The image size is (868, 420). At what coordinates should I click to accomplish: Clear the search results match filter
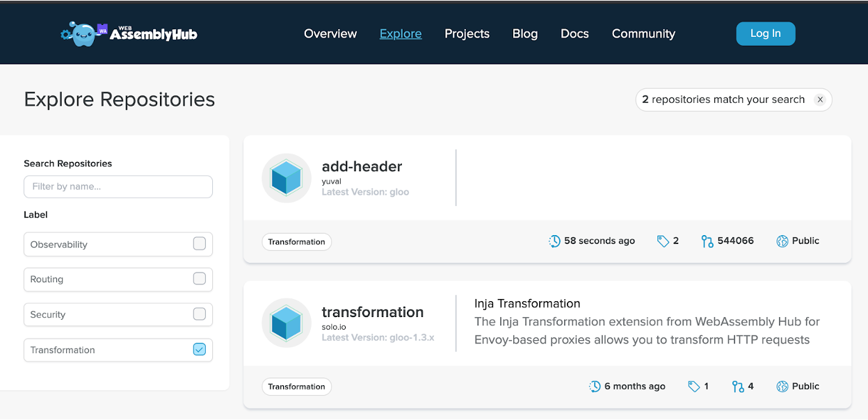820,99
